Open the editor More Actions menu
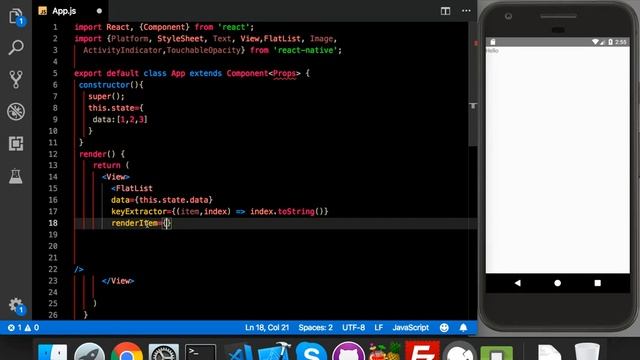The image size is (640, 360). tap(466, 11)
